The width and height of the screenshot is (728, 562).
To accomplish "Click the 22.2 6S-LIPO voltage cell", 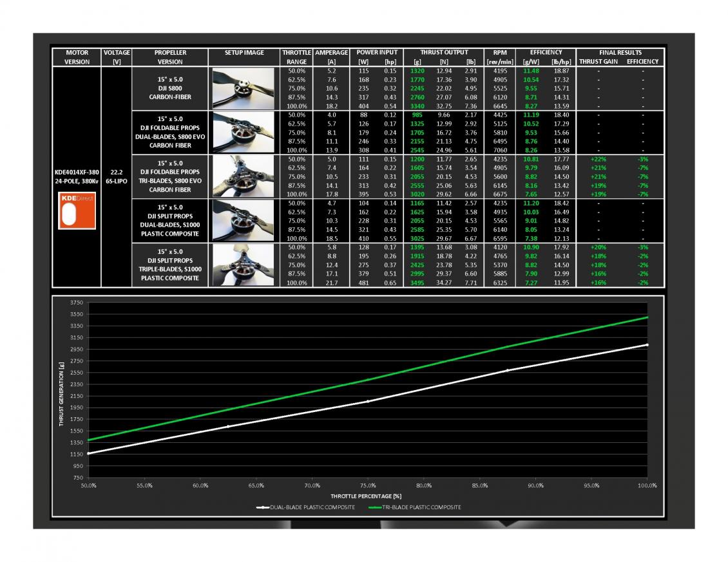I will coord(117,176).
